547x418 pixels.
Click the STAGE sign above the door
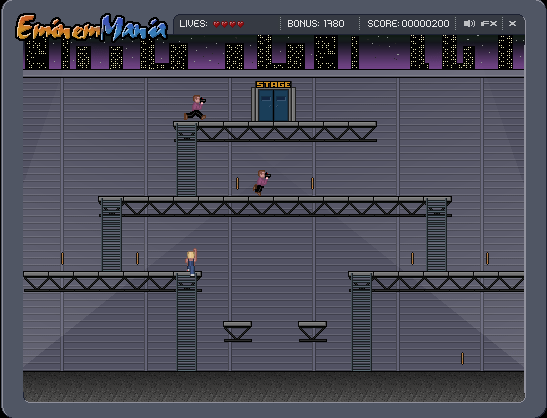(x=273, y=84)
